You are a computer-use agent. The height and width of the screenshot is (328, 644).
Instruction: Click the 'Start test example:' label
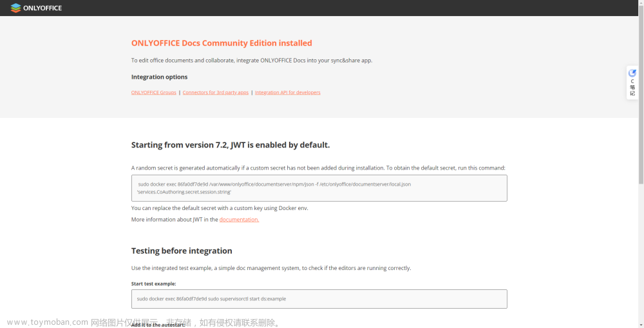[154, 284]
